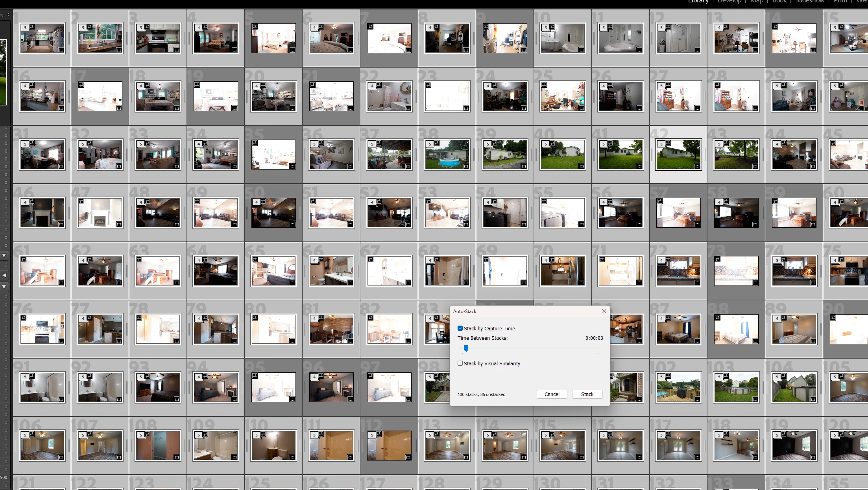Viewport: 868px width, 490px height.
Task: Click the double-arrow badge on photo 35
Action: [x=255, y=143]
